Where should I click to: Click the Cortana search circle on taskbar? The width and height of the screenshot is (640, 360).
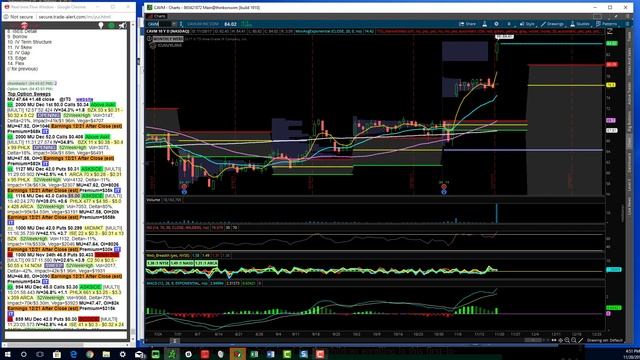(x=24, y=354)
